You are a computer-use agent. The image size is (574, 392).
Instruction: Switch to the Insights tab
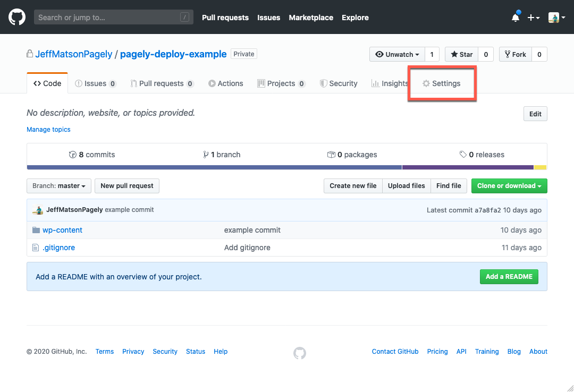coord(390,83)
